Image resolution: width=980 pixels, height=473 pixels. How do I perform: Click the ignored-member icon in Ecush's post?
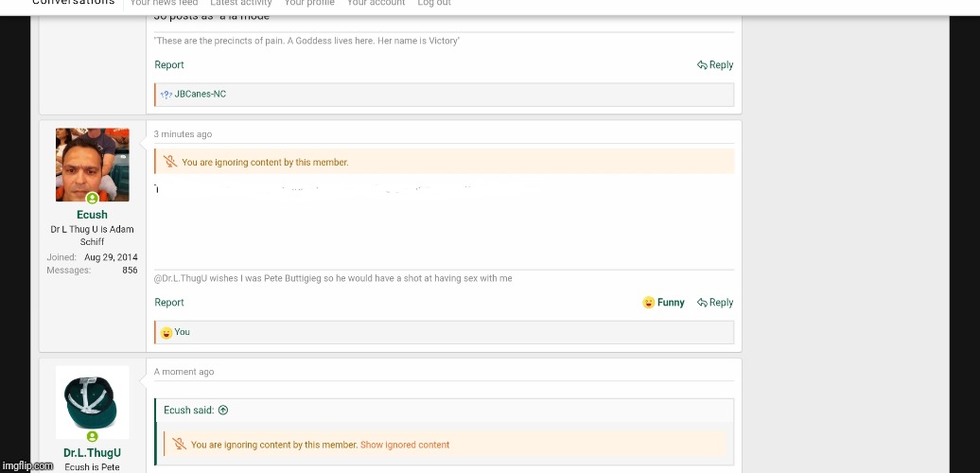[x=170, y=162]
